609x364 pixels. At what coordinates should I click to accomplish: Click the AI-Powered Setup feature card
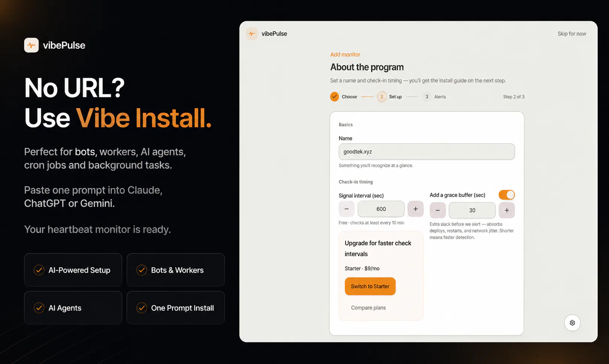click(x=73, y=270)
